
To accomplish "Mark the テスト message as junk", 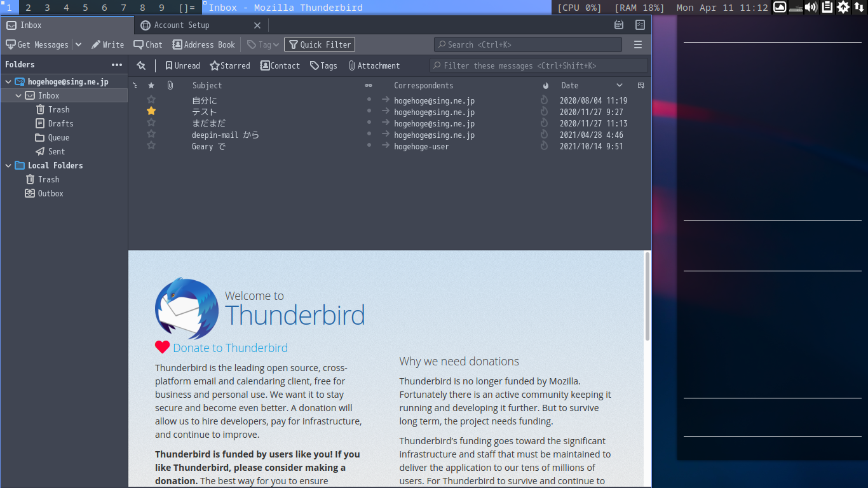I will [x=544, y=112].
